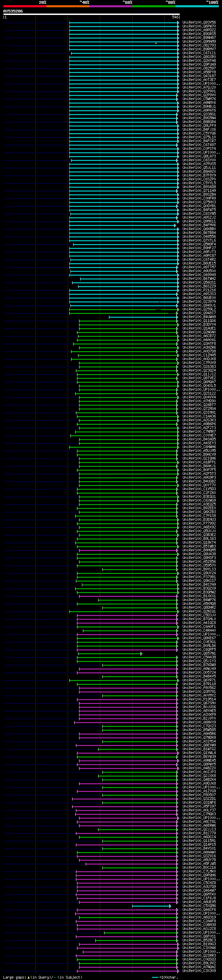Click label UniRef100_B9HBJ1
Screen dimensions: 222x980
click(x=199, y=107)
